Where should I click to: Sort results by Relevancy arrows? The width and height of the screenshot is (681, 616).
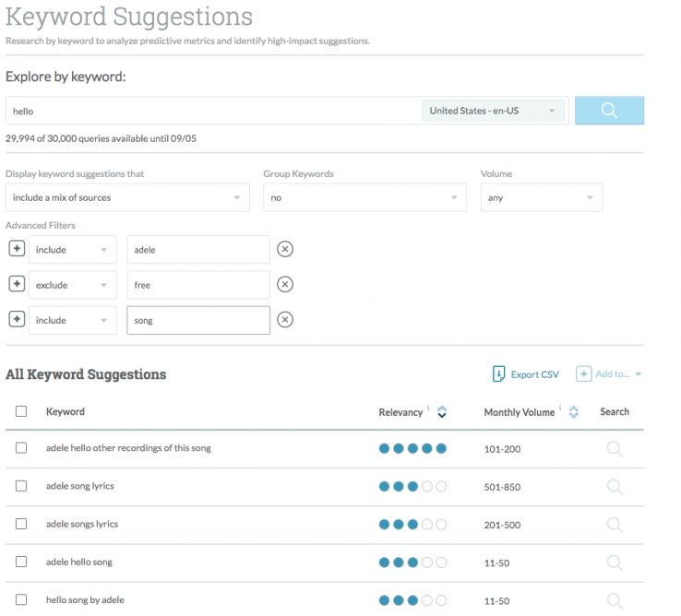[442, 412]
